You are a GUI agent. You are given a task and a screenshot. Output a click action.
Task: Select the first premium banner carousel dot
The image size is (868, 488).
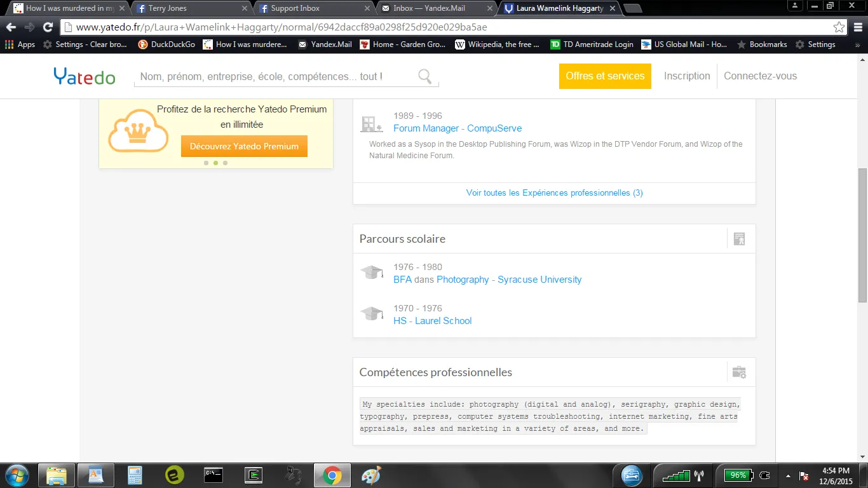point(207,163)
